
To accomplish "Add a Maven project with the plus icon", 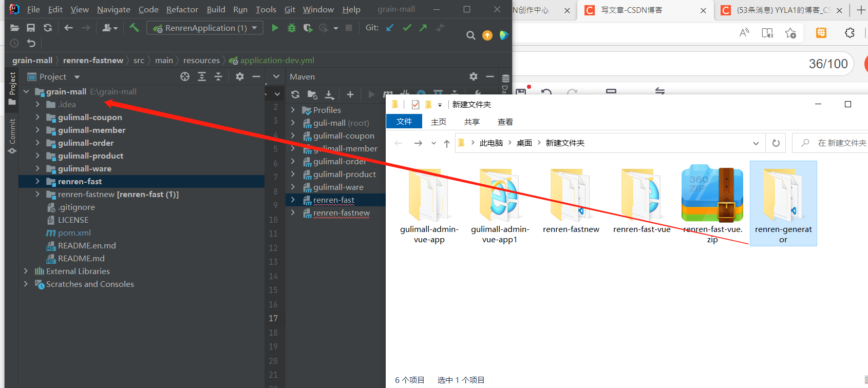I will tap(350, 94).
